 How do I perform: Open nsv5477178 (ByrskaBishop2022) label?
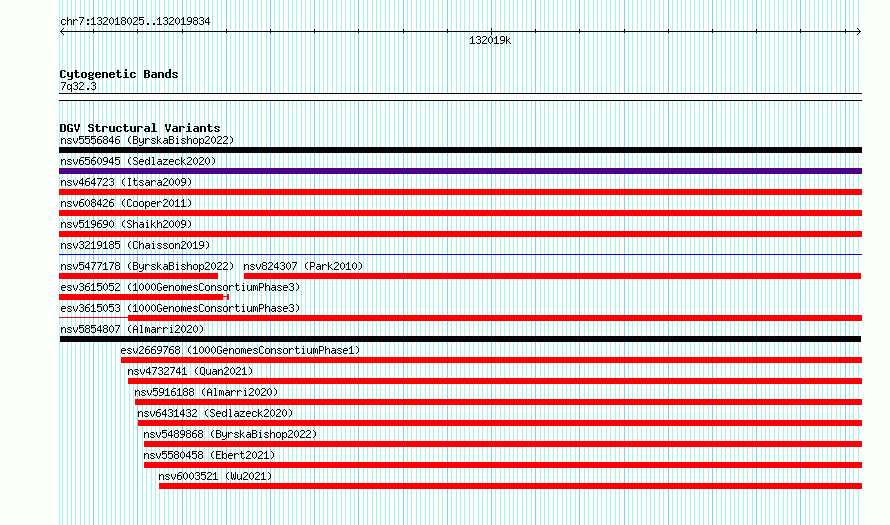[x=147, y=266]
